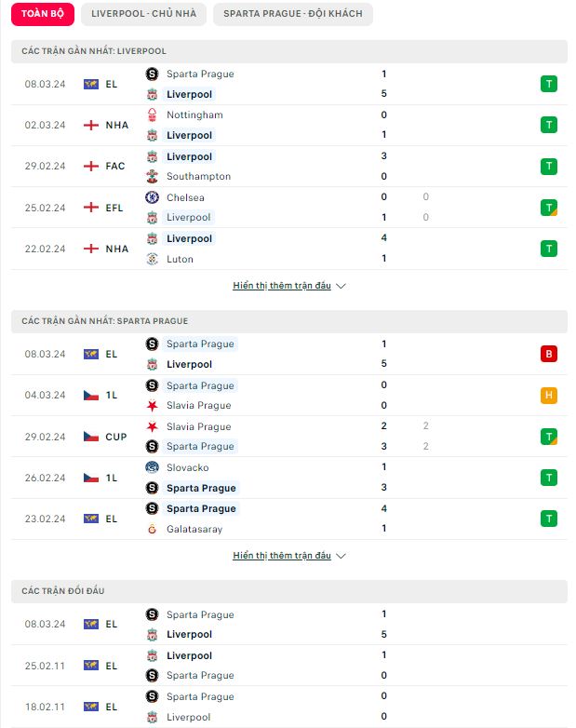576x728 pixels.
Task: Click the orange H draw badge
Action: tap(549, 395)
